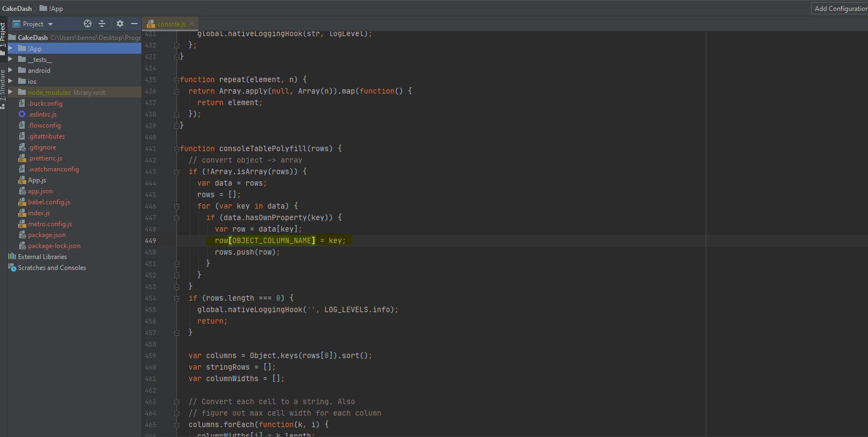Screen dimensions: 868x437
Task: Click the .buckconfig file icon
Action: point(22,103)
